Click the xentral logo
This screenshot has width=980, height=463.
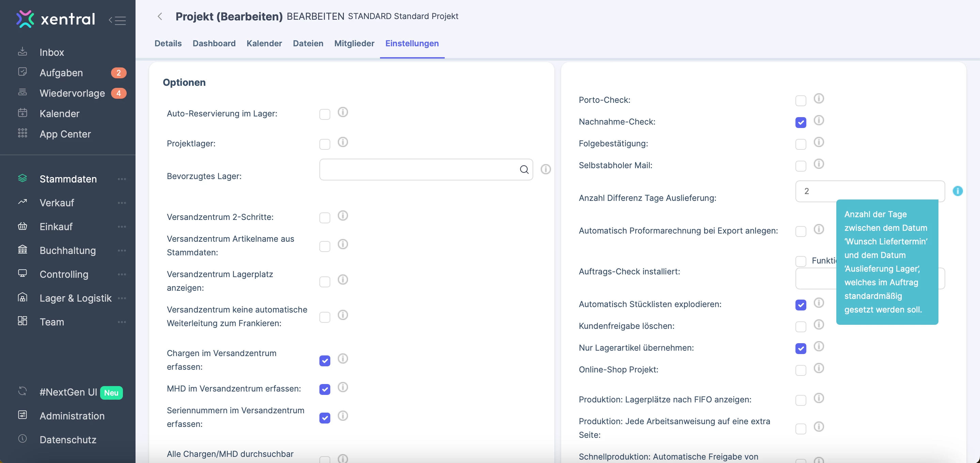pyautogui.click(x=56, y=19)
